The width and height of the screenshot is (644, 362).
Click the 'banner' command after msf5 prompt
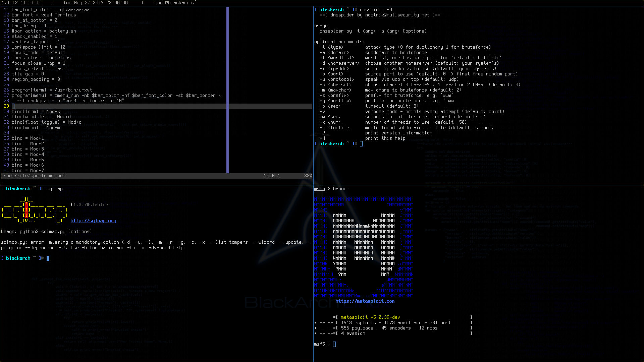(x=341, y=189)
